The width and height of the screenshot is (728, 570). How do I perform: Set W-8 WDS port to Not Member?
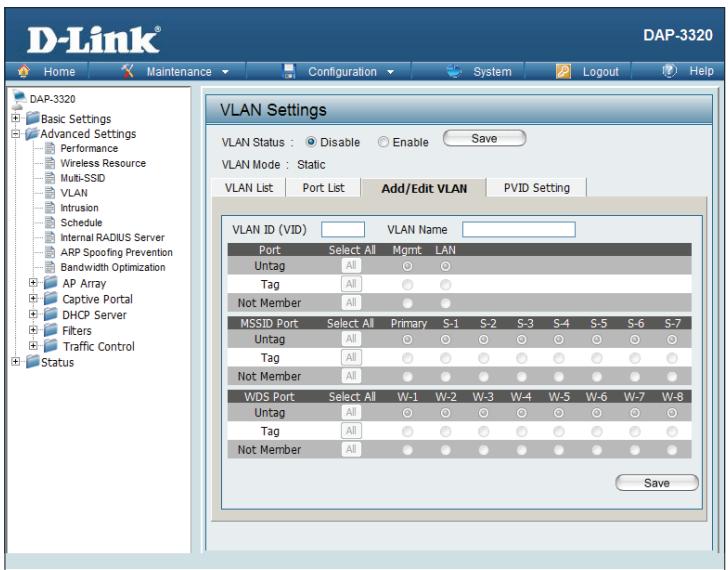point(672,450)
